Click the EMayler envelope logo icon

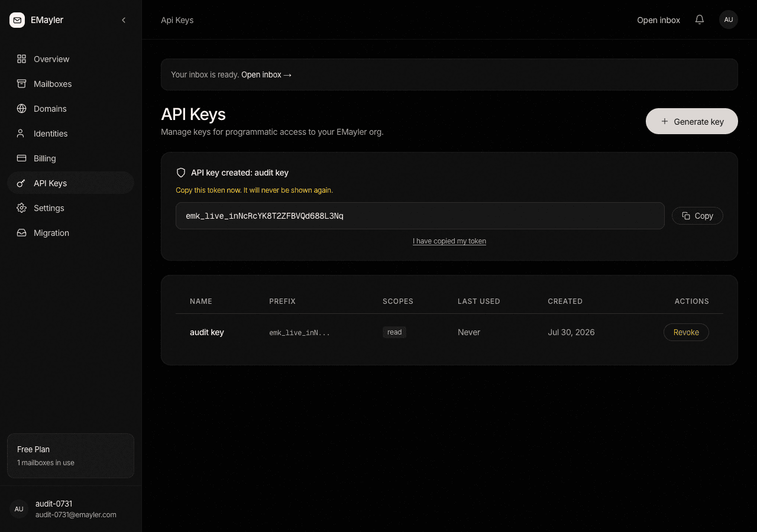pos(17,20)
